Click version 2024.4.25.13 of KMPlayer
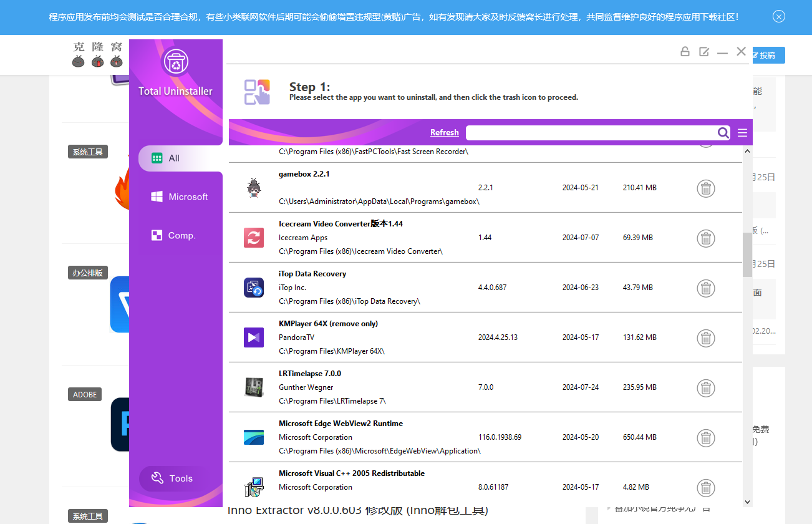The height and width of the screenshot is (524, 812). (498, 337)
